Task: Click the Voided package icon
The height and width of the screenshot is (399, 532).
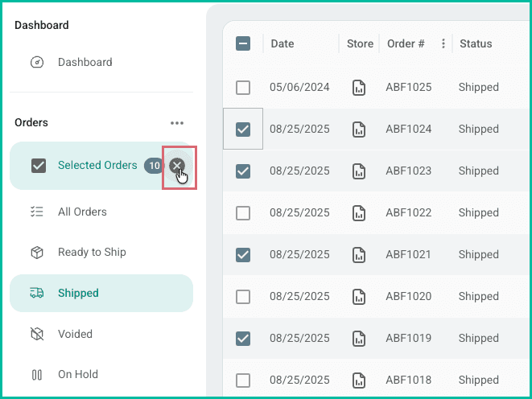Action: [37, 334]
